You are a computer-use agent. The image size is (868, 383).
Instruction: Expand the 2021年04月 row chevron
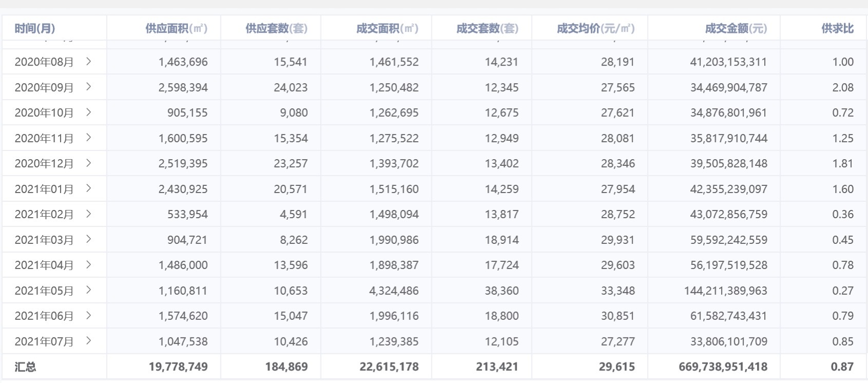point(89,265)
